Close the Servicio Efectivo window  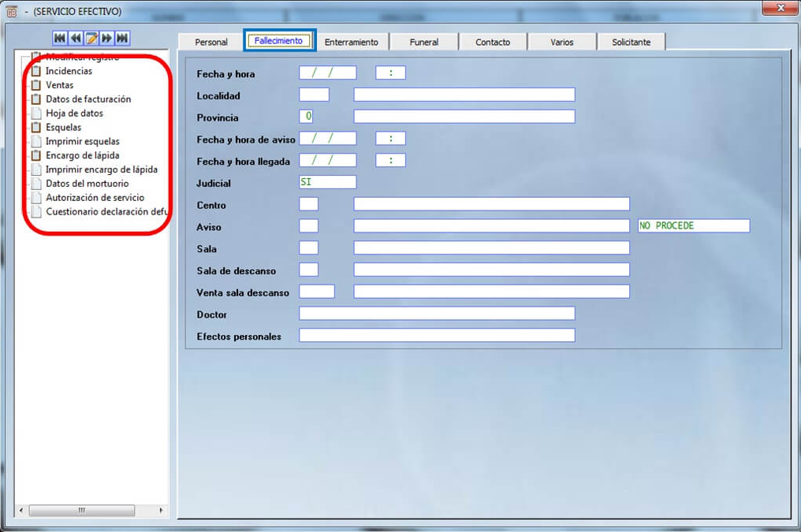780,8
